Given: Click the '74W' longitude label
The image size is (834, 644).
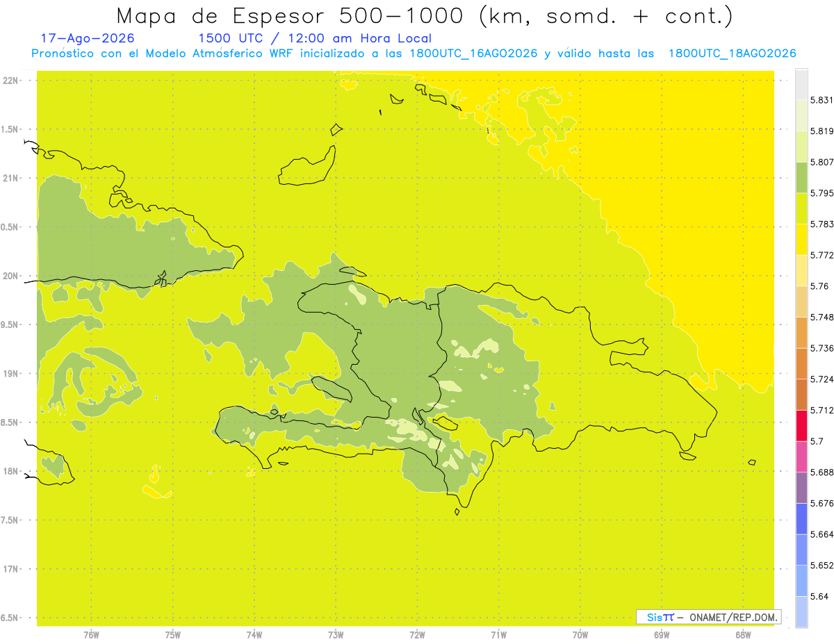Looking at the screenshot, I should coord(254,635).
